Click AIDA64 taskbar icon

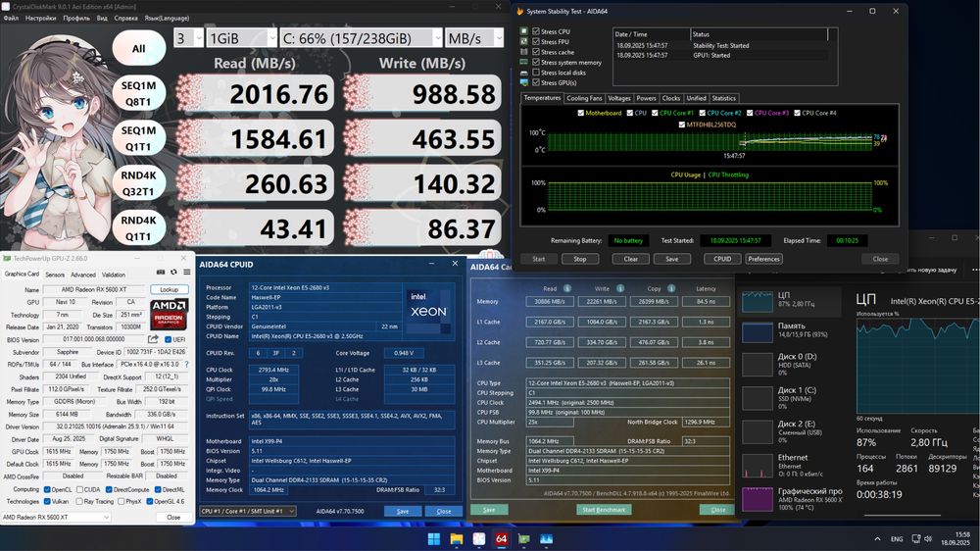tap(501, 539)
